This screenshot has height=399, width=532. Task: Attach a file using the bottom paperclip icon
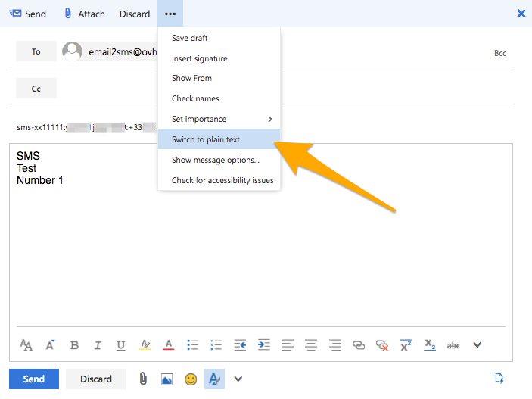143,379
